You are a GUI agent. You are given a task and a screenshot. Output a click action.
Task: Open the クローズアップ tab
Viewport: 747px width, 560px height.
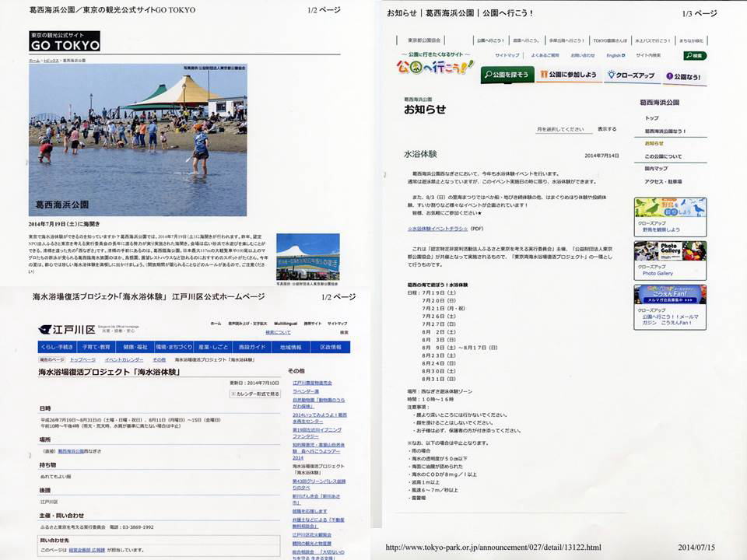631,75
